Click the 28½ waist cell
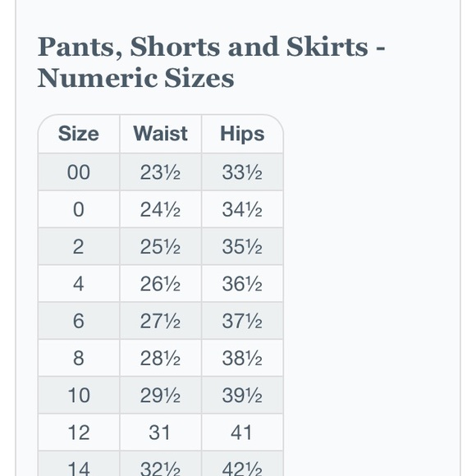476x476 pixels. (161, 358)
